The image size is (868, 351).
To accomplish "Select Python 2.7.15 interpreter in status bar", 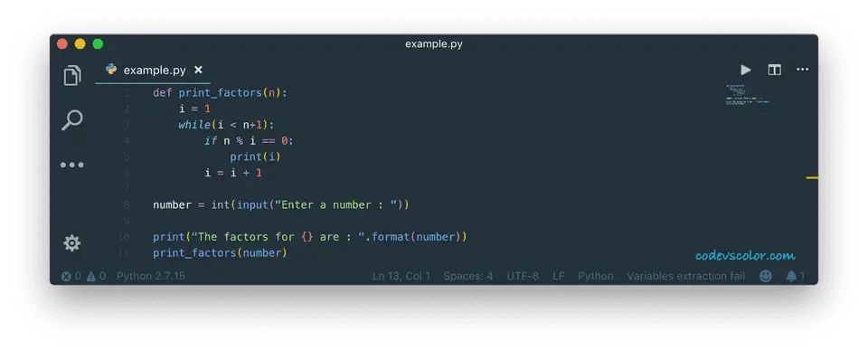I will [151, 276].
